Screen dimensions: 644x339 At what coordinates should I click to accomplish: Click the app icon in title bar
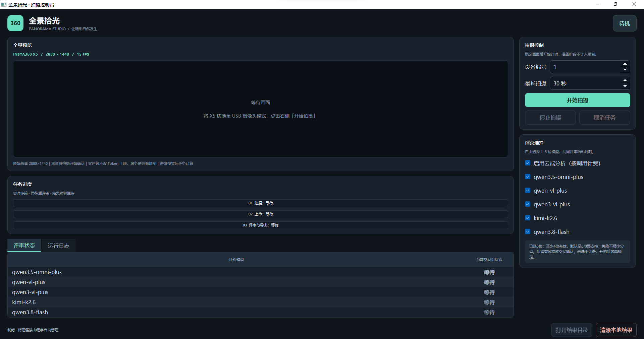pos(4,4)
